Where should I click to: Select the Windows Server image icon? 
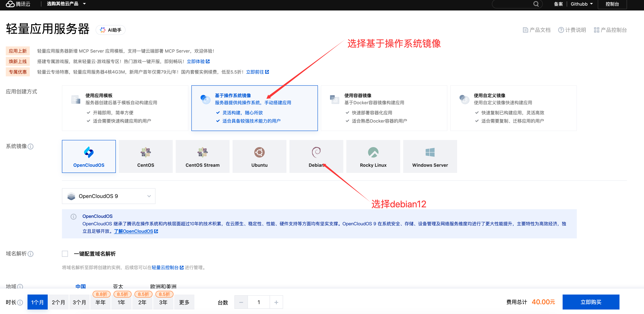(430, 152)
